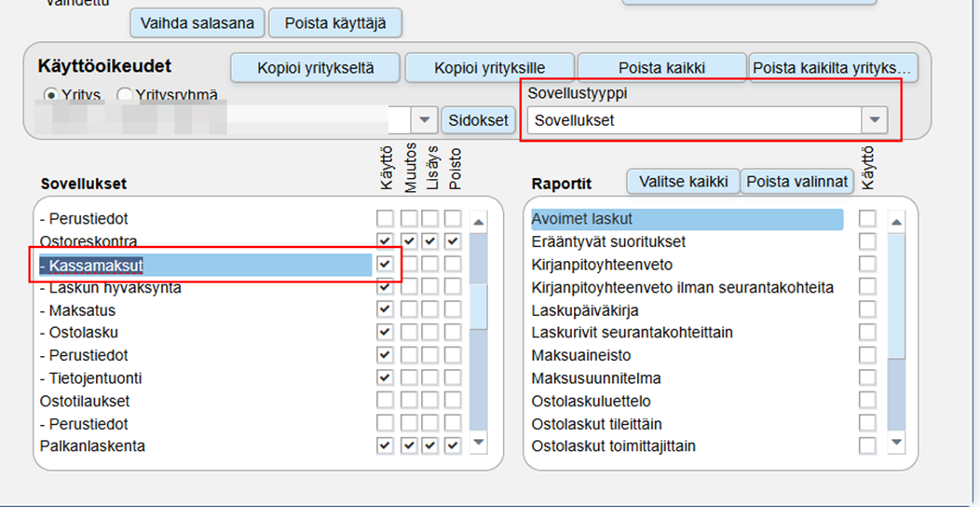Tick the Maksuaineisto report checkbox
Screen dimensions: 980x507
[x=867, y=354]
